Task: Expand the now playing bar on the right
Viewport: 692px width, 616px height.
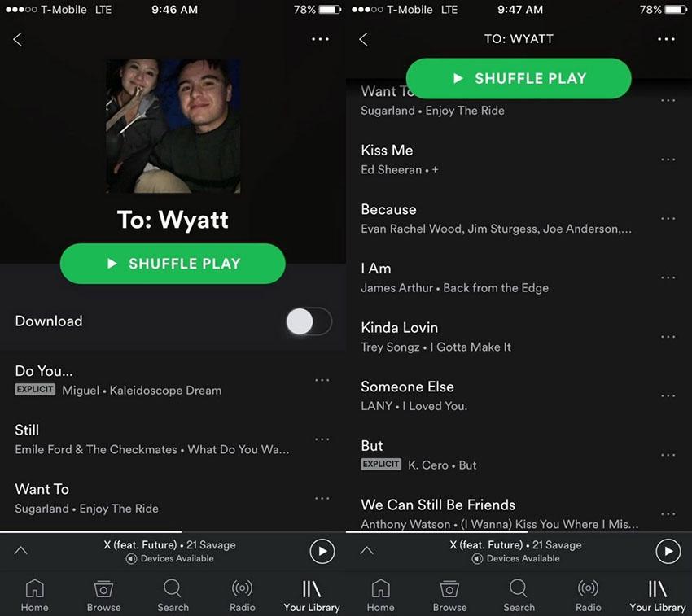Action: tap(366, 550)
